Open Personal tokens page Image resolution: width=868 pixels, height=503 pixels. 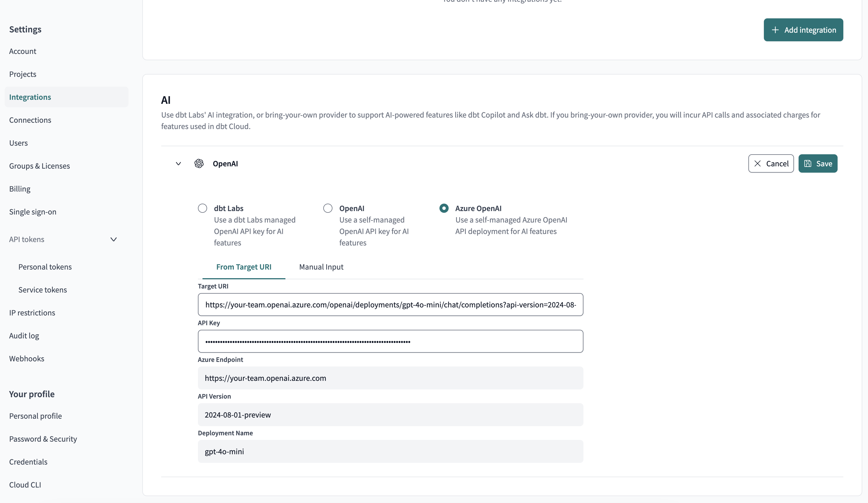tap(45, 267)
